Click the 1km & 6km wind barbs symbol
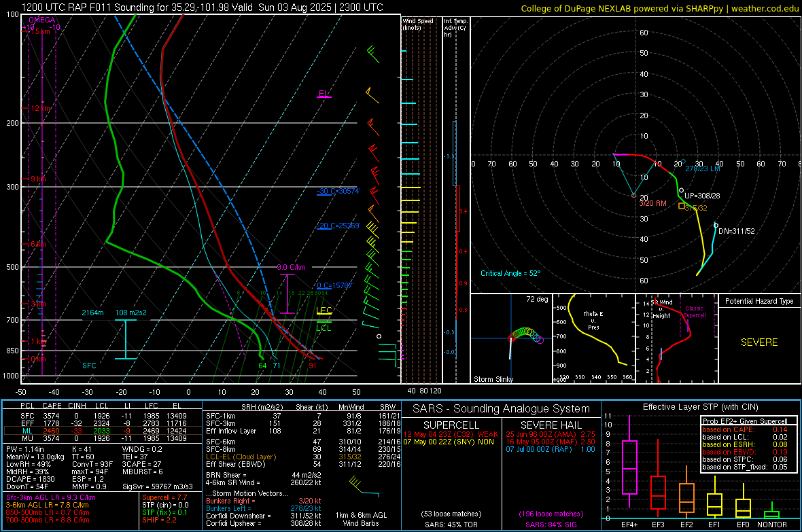The image size is (802, 532). click(364, 487)
